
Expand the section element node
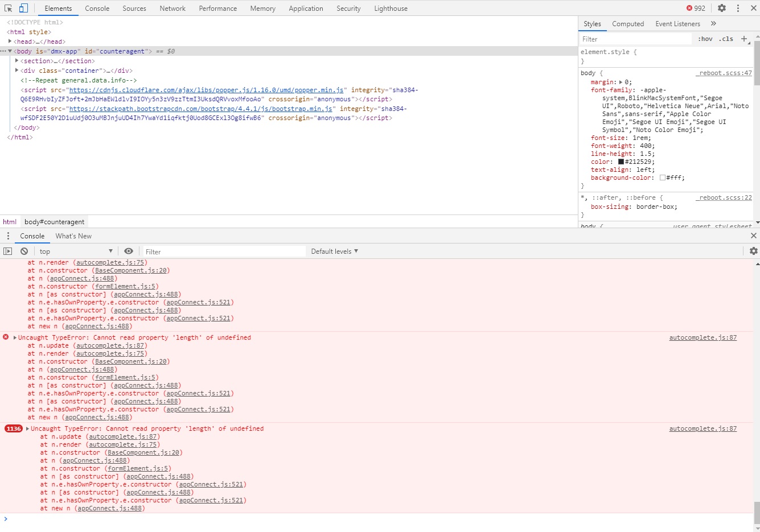[x=17, y=60]
